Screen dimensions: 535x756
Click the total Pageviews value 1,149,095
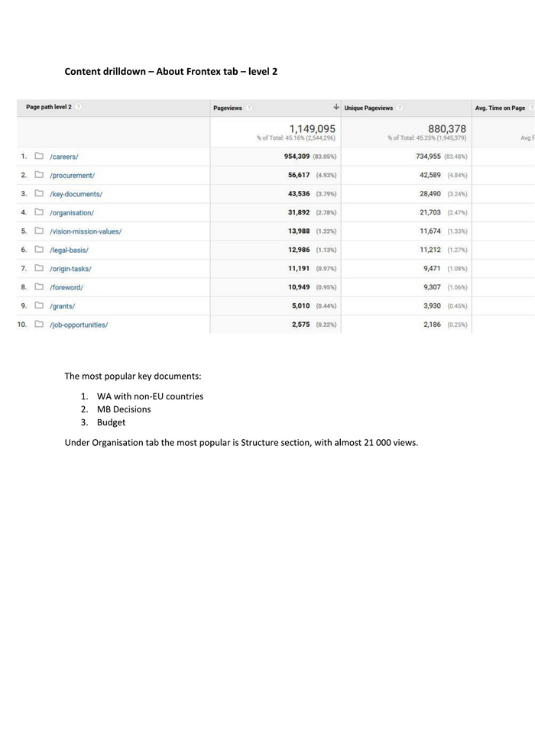[x=312, y=128]
